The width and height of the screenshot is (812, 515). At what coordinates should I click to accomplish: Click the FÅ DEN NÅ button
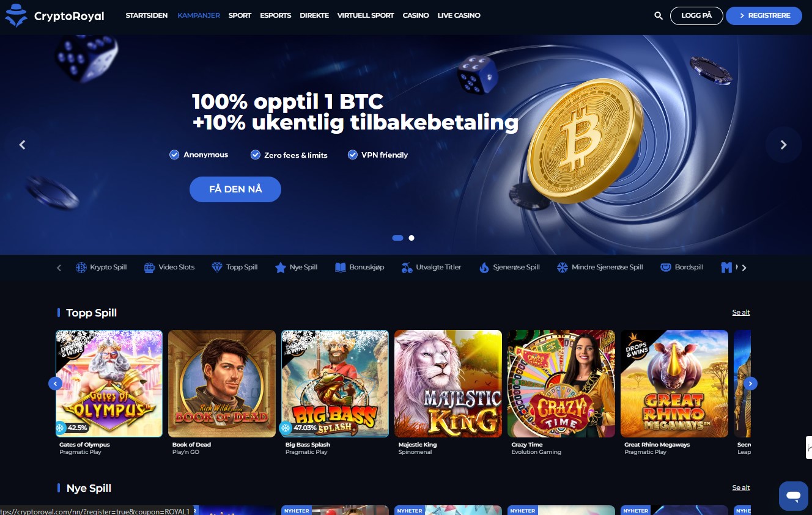[x=235, y=189]
